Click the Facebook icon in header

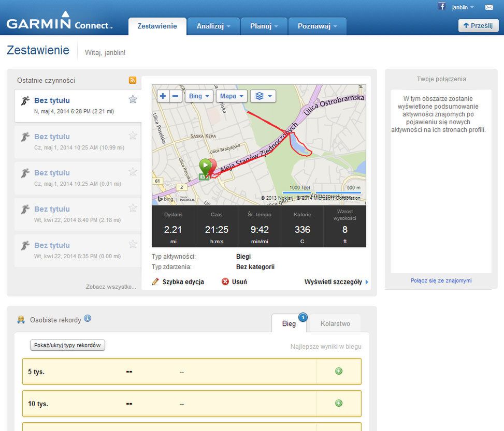[442, 6]
